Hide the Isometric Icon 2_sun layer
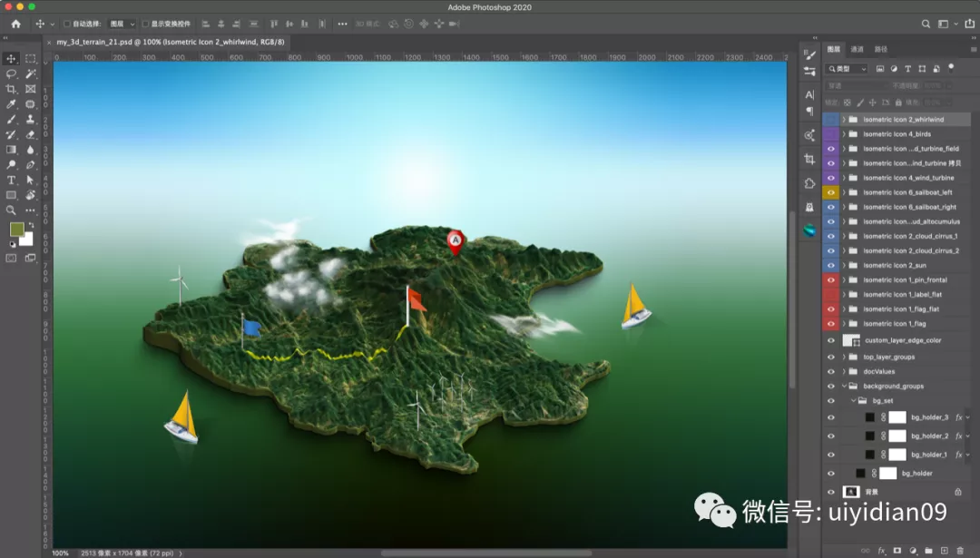 pyautogui.click(x=830, y=266)
